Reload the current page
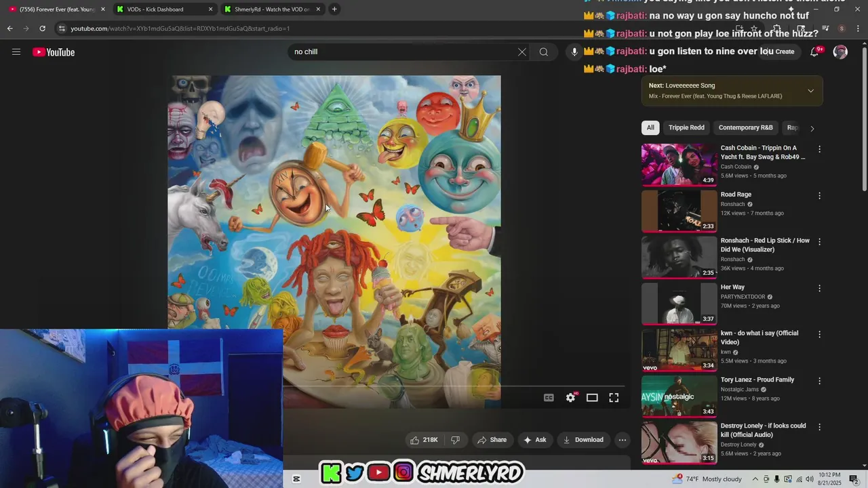This screenshot has height=488, width=868. [42, 28]
